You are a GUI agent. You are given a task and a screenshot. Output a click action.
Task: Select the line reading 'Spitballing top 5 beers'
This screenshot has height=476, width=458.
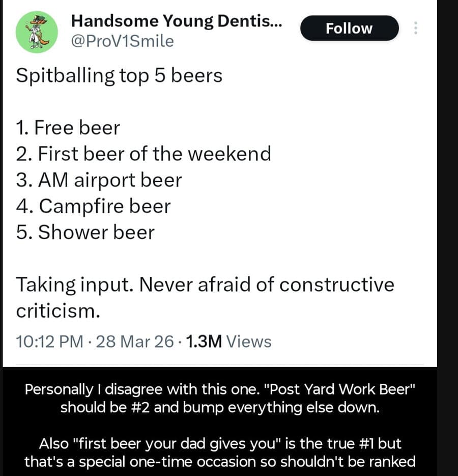[120, 75]
